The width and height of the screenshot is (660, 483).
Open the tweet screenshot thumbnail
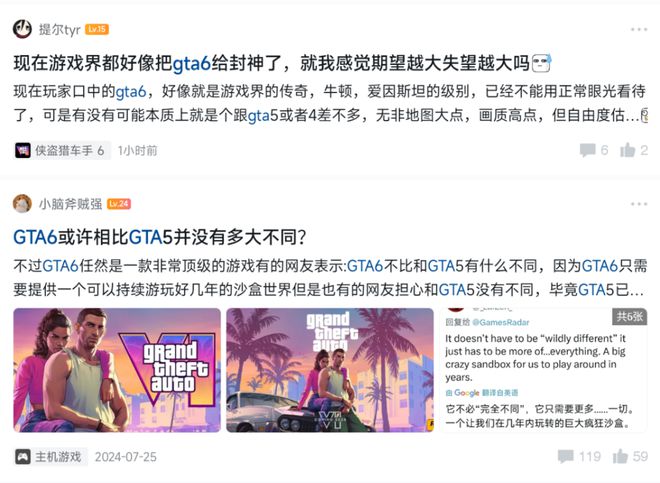click(543, 370)
